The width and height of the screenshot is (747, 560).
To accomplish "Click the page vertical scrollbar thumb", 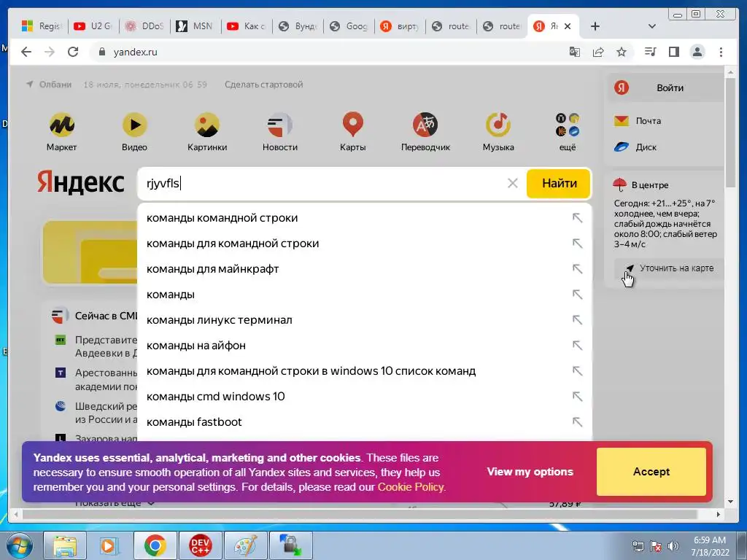I will 731,131.
